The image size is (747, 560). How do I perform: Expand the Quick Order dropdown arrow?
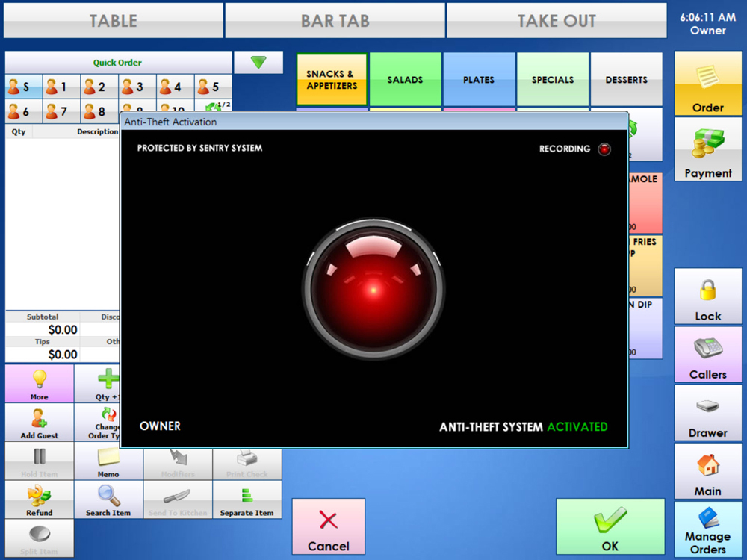258,63
